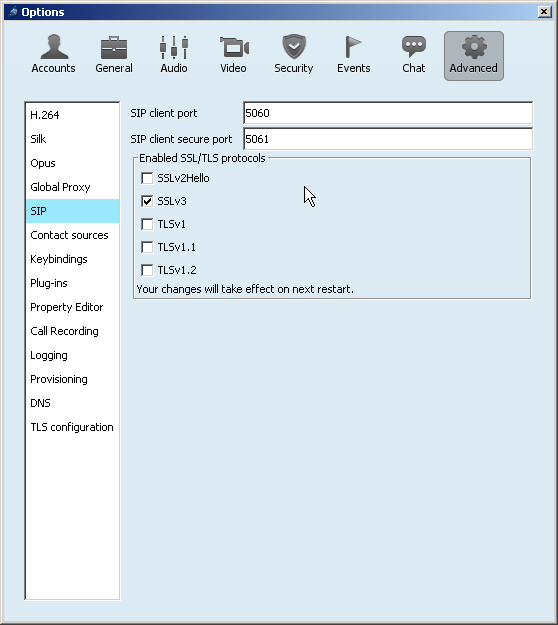Uncheck the SSLv3 protocol checkbox

tap(147, 201)
